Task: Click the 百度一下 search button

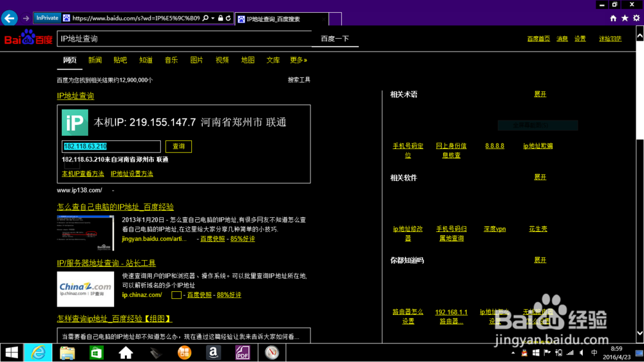Action: tap(335, 39)
